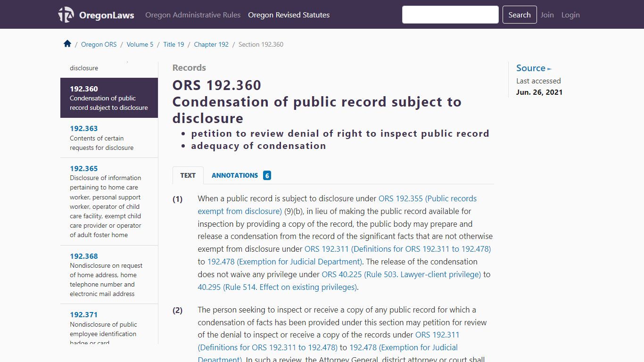Open 40.295 Rule 514 existing privileges link
Screen dimensions: 644x362
tap(277, 287)
